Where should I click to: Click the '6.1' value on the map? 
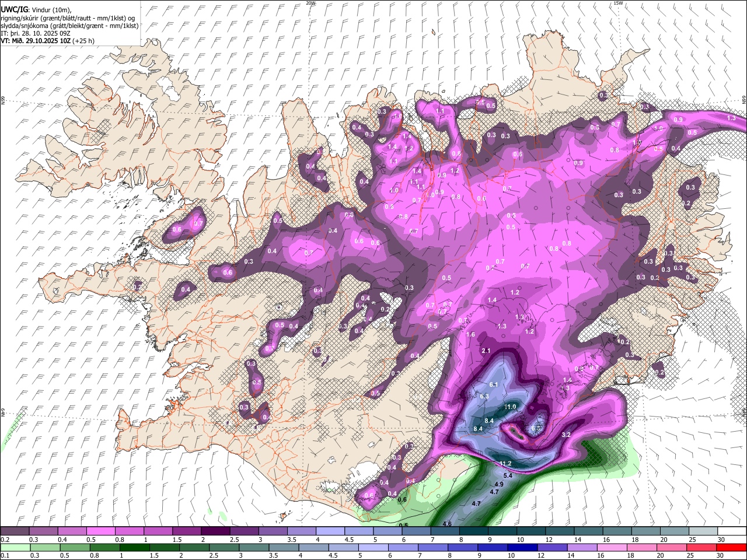(x=493, y=384)
